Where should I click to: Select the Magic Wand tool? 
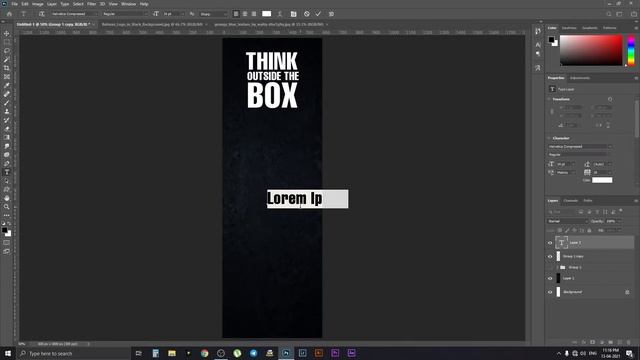pyautogui.click(x=7, y=60)
